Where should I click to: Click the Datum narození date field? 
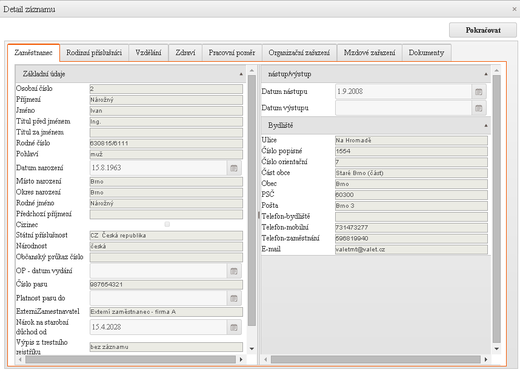159,168
